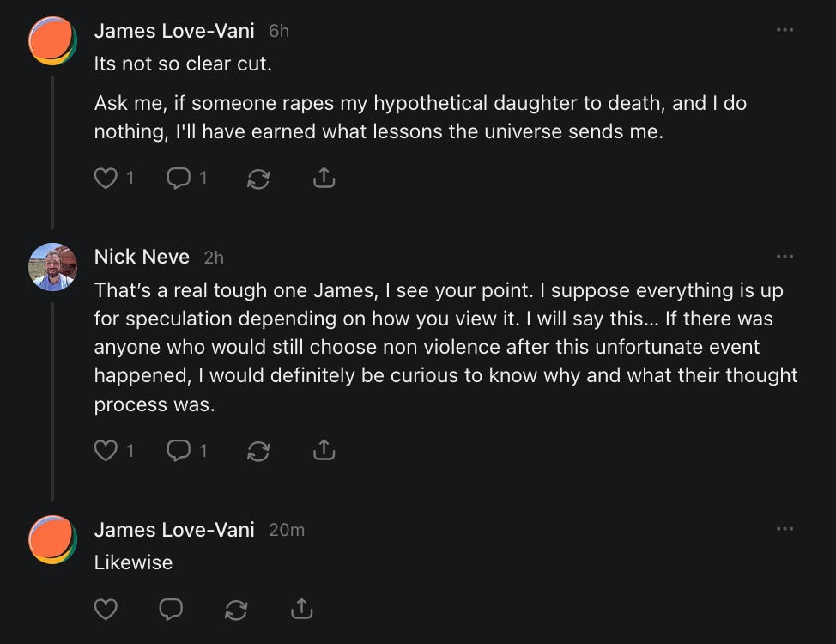Screen dimensions: 836x644
Task: Open options menu for "Likewise" comment
Action: [x=785, y=529]
